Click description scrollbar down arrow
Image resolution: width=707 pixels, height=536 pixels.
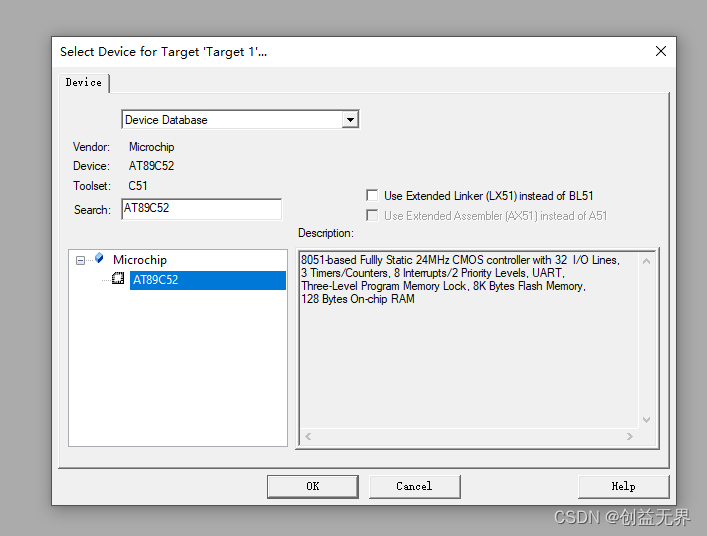pyautogui.click(x=646, y=420)
